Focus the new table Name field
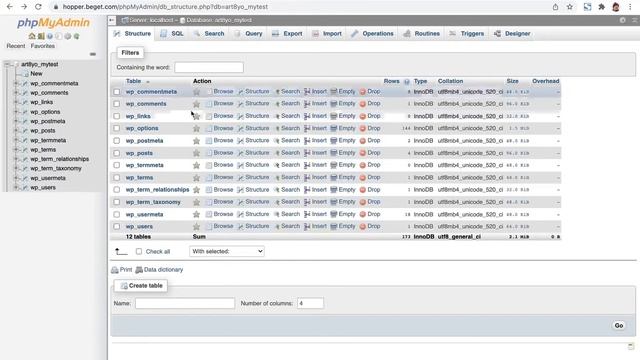 [x=185, y=303]
